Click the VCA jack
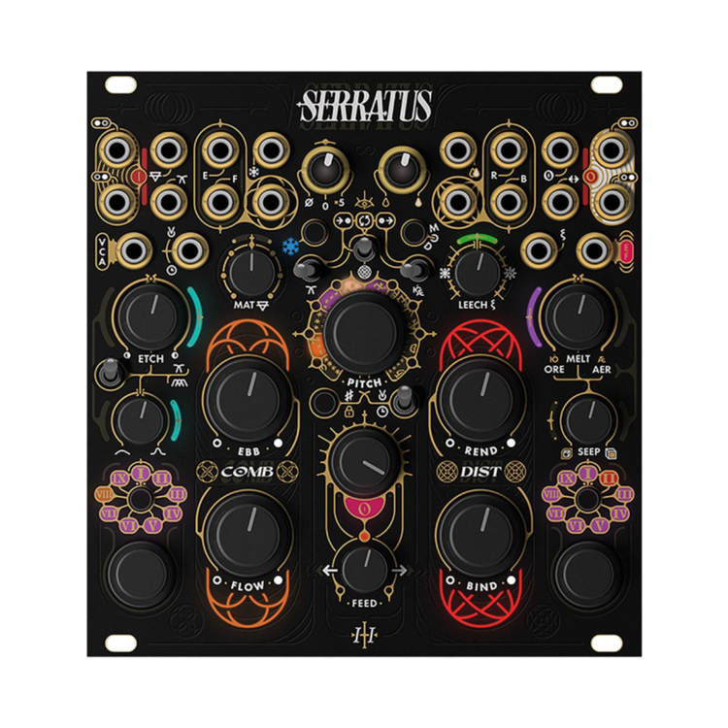728x728 pixels. tap(134, 250)
